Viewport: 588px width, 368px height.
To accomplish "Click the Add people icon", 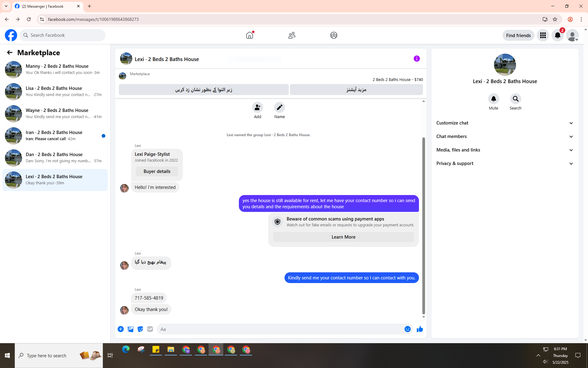I will pyautogui.click(x=258, y=107).
